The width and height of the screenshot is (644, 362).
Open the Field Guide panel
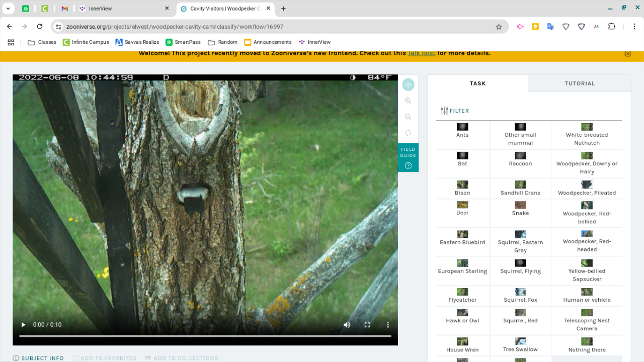(x=408, y=157)
